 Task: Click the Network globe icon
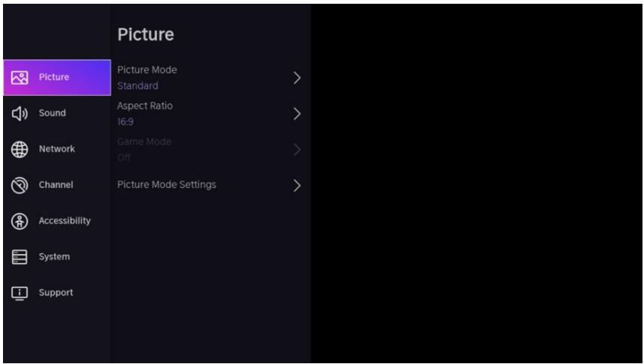[20, 149]
